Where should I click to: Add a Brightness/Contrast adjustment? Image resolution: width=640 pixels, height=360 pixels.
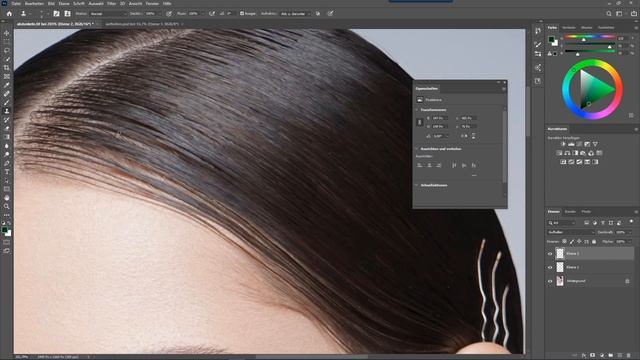tap(563, 144)
